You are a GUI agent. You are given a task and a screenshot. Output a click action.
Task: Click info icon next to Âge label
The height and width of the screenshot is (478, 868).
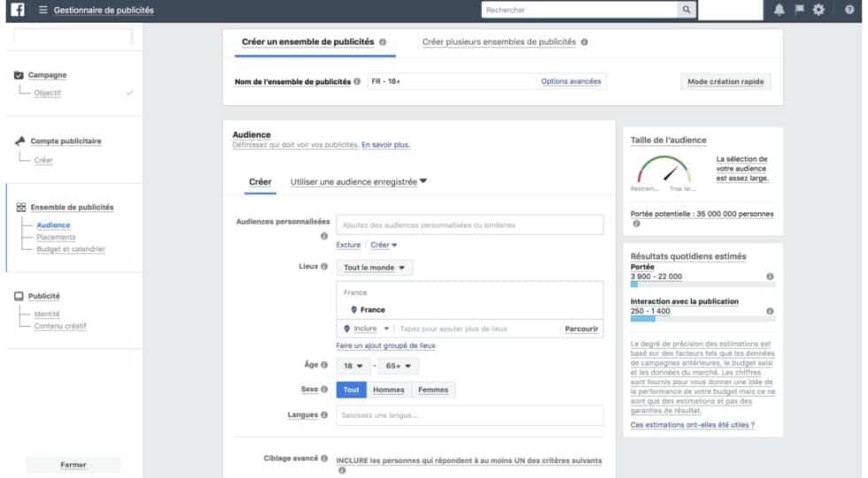tap(324, 365)
